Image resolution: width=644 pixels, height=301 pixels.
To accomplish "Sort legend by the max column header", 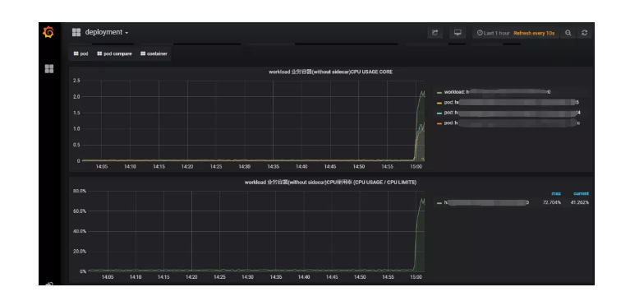I will [x=556, y=193].
